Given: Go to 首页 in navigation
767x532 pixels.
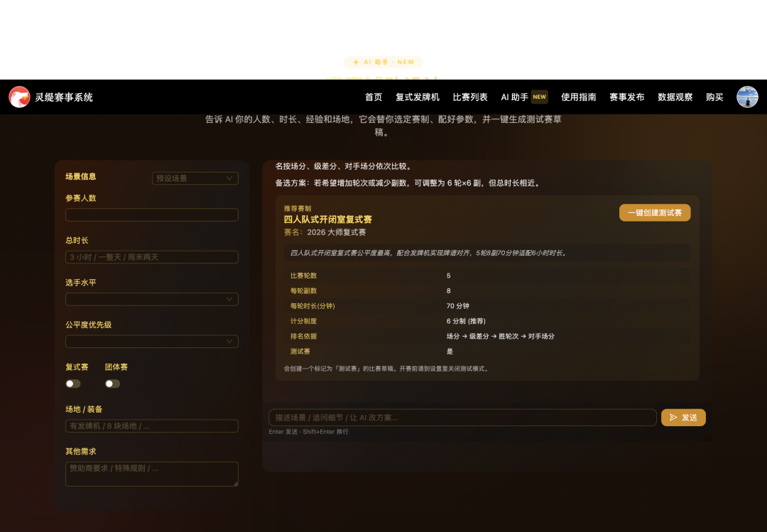Looking at the screenshot, I should (374, 97).
